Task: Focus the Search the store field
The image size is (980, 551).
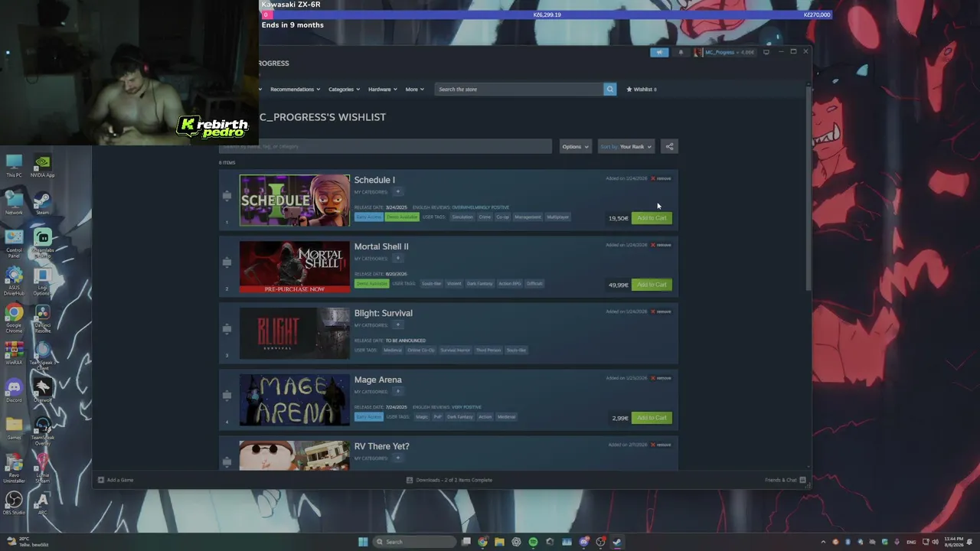Action: (x=519, y=90)
